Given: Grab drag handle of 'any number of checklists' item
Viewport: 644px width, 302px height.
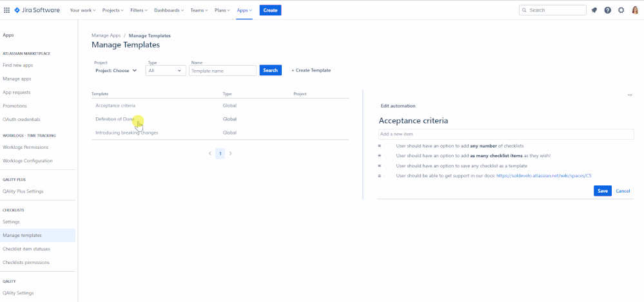Looking at the screenshot, I should tap(380, 146).
